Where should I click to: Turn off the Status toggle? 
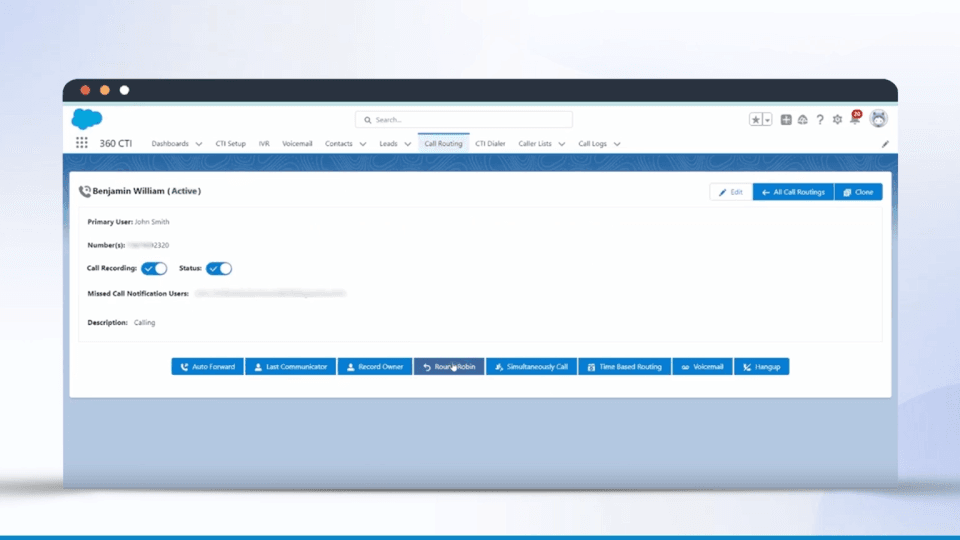pyautogui.click(x=219, y=268)
